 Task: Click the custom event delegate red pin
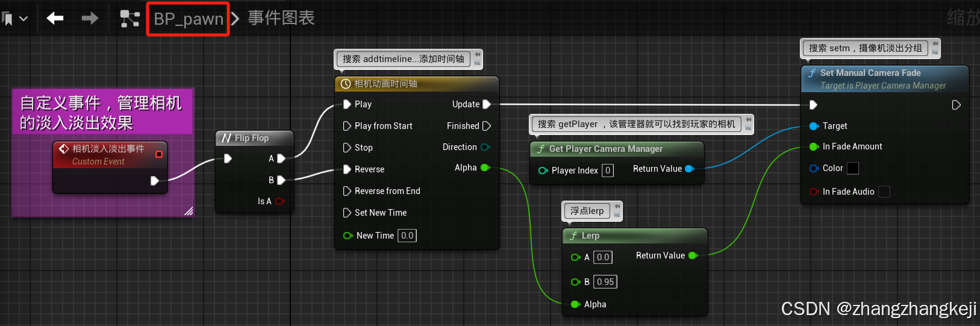[159, 154]
